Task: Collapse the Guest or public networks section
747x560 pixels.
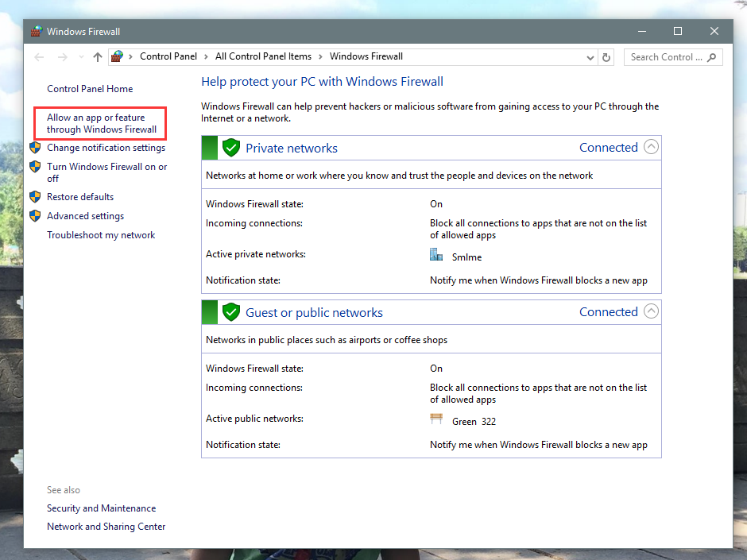Action: tap(651, 311)
